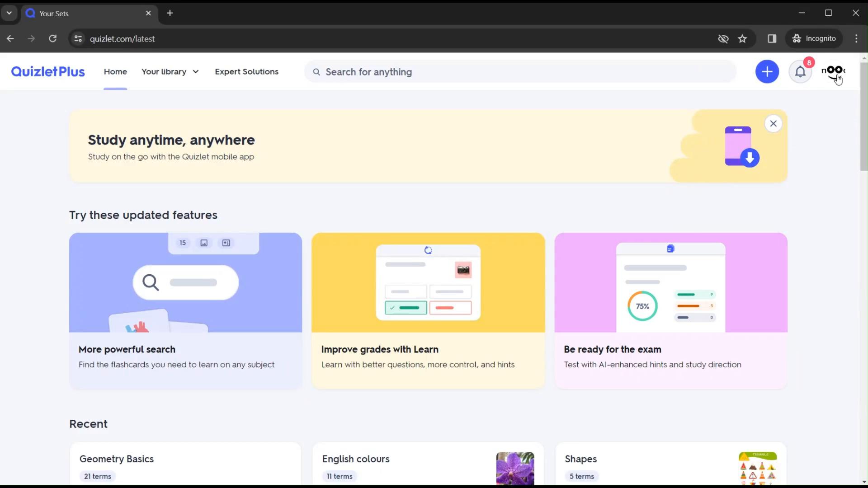Click the Shapes recent study set thumbnail

tap(757, 464)
